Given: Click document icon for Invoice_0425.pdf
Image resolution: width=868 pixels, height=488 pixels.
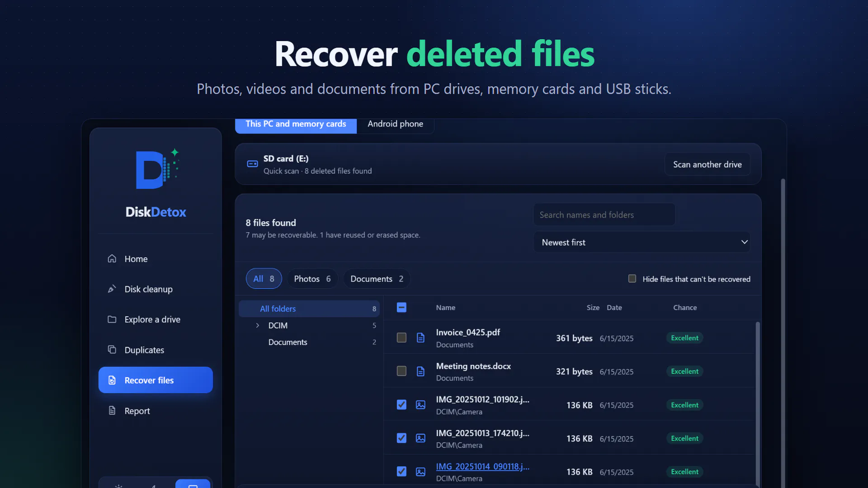Looking at the screenshot, I should tap(420, 338).
